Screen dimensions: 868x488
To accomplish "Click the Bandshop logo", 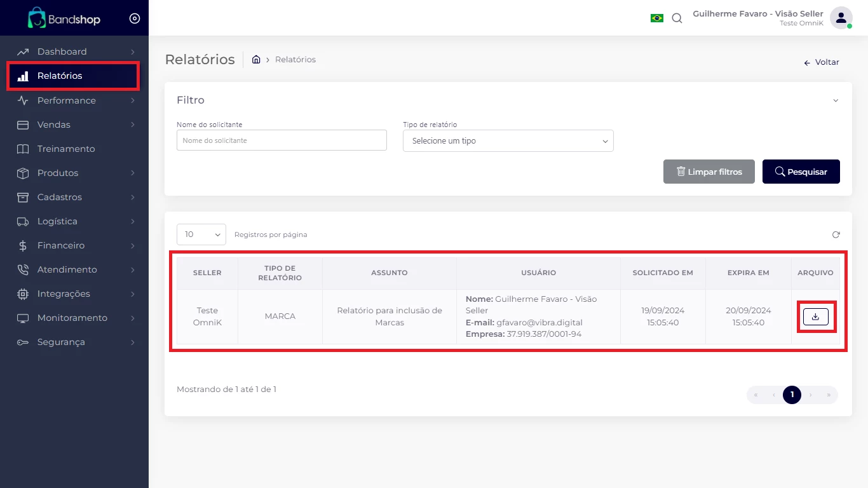I will click(x=64, y=18).
